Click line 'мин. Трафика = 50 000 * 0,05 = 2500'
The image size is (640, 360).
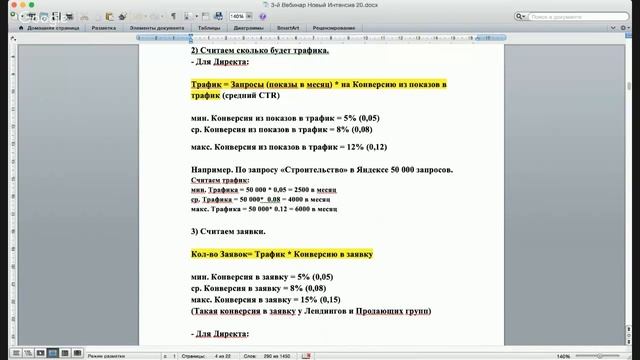264,190
